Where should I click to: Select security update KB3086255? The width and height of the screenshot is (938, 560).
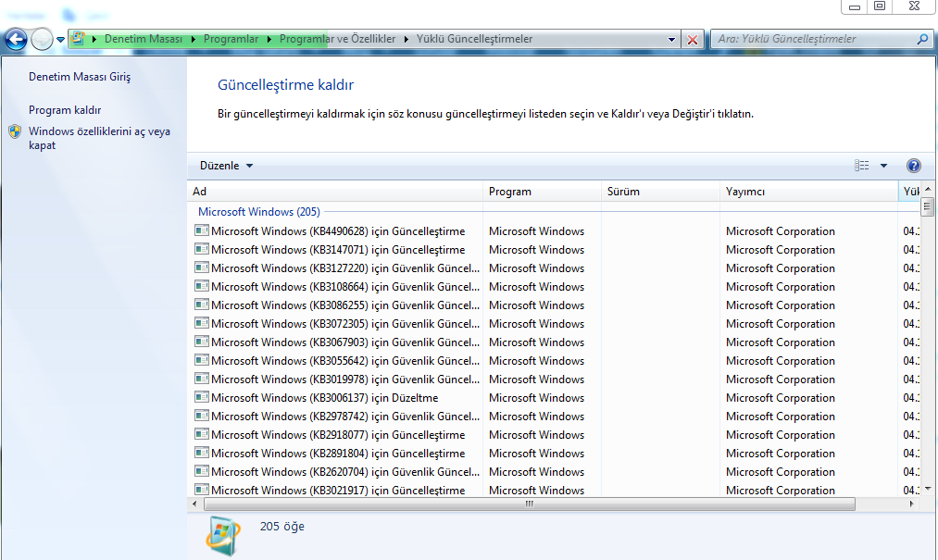554,305
